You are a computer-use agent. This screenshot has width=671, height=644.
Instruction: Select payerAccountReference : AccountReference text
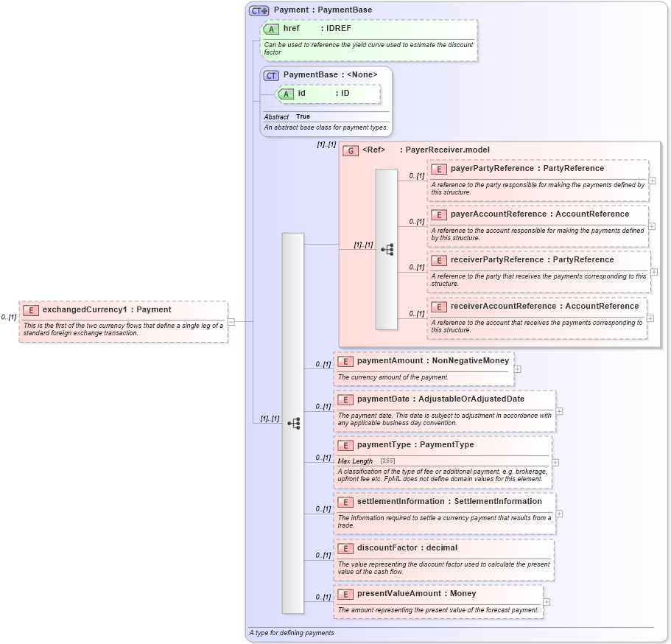click(540, 214)
